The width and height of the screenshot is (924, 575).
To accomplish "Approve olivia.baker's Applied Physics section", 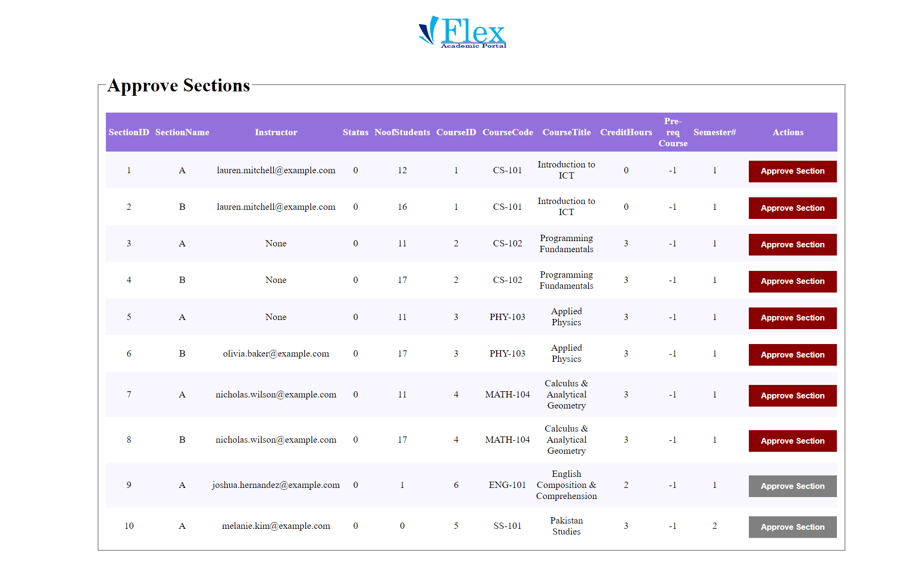I will [x=792, y=355].
